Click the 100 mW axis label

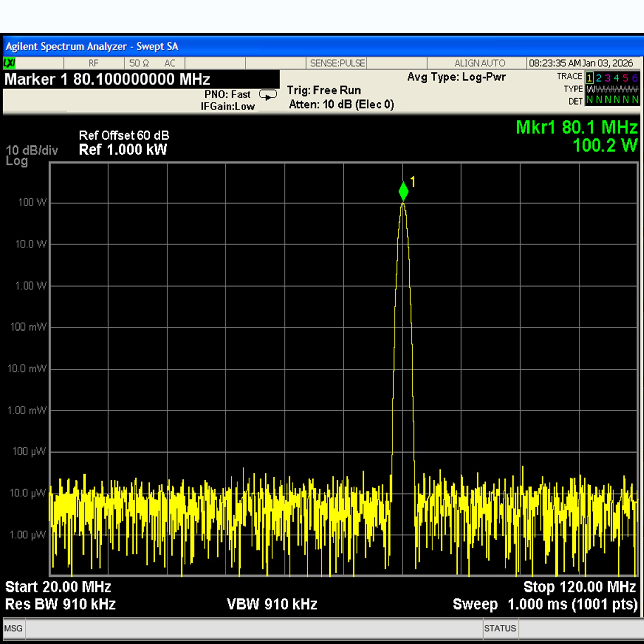click(x=28, y=327)
